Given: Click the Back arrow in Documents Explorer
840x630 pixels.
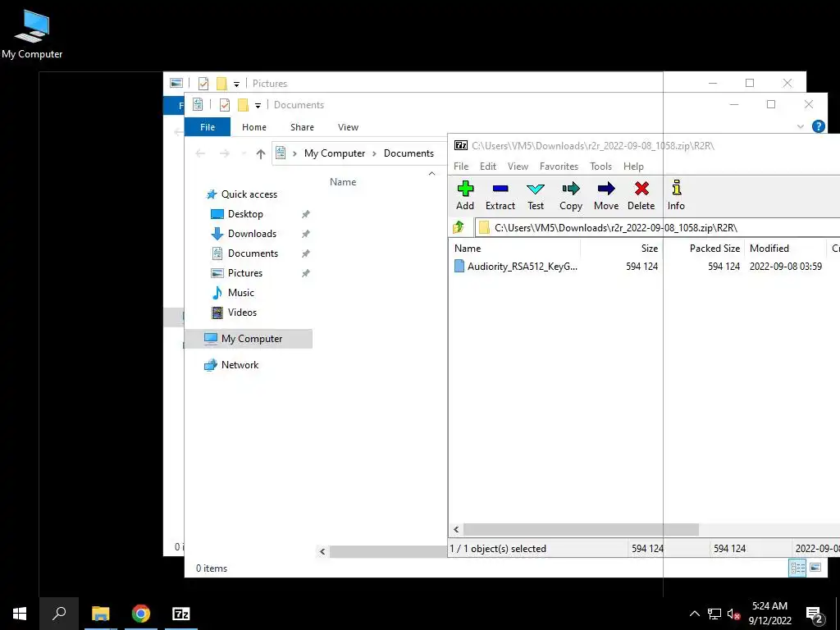Looking at the screenshot, I should coord(200,153).
